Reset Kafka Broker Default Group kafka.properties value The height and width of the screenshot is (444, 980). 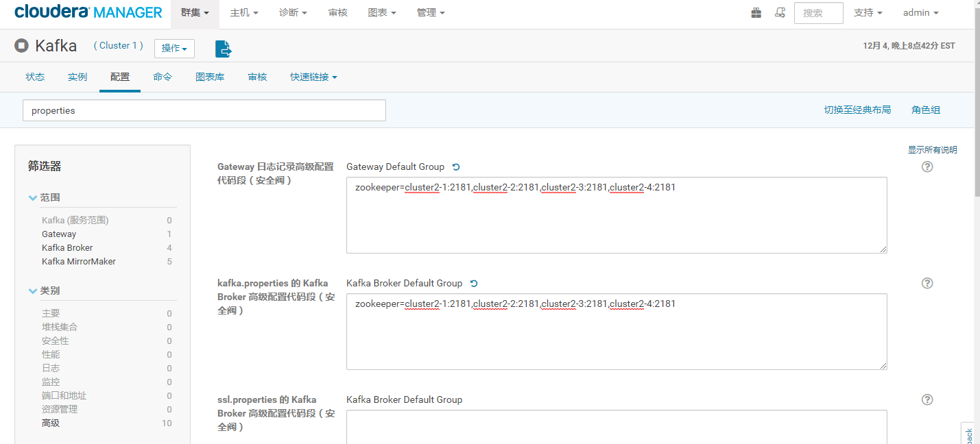pyautogui.click(x=474, y=284)
